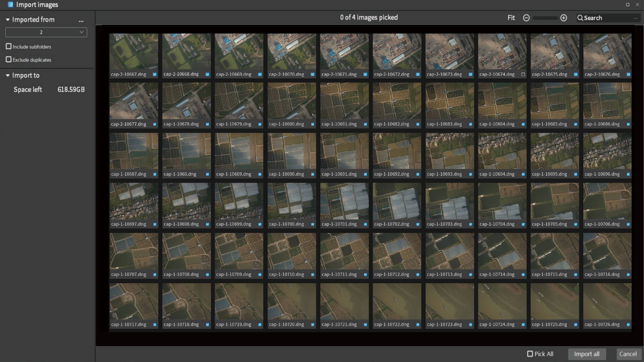This screenshot has width=644, height=362.
Task: Unpick cap-1-10687.dng using its checkbox
Action: 155,174
